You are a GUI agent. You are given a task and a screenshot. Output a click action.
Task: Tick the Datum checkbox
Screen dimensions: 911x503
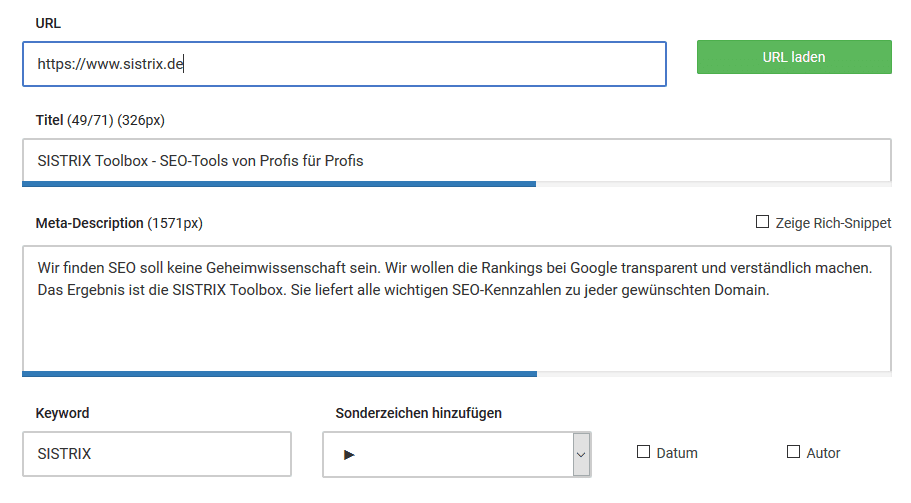pyautogui.click(x=643, y=452)
